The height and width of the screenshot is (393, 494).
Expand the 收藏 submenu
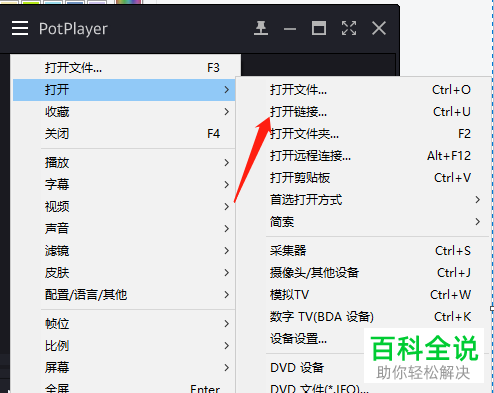(124, 112)
